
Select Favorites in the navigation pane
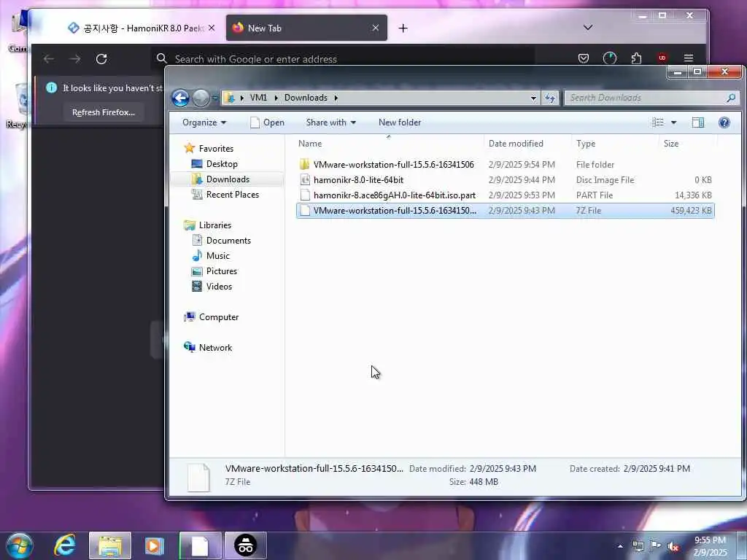pos(216,149)
